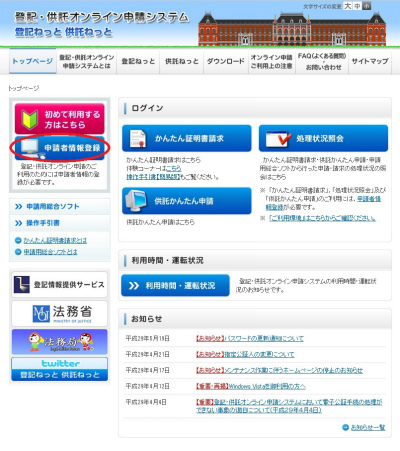The width and height of the screenshot is (400, 451).
Task: Open the サイトマップ navigation item
Action: 370,61
